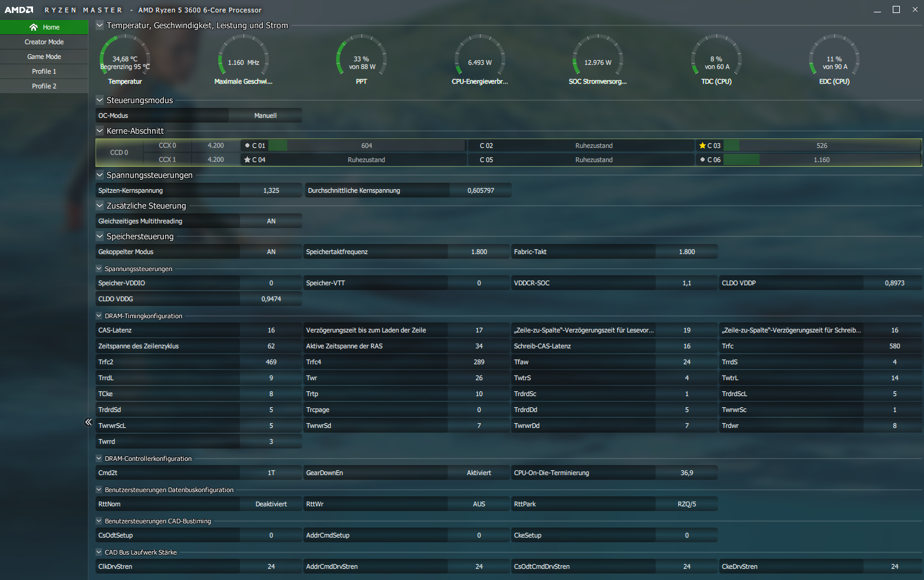This screenshot has height=580, width=924.
Task: Click the Trfc value 580
Action: tap(895, 346)
